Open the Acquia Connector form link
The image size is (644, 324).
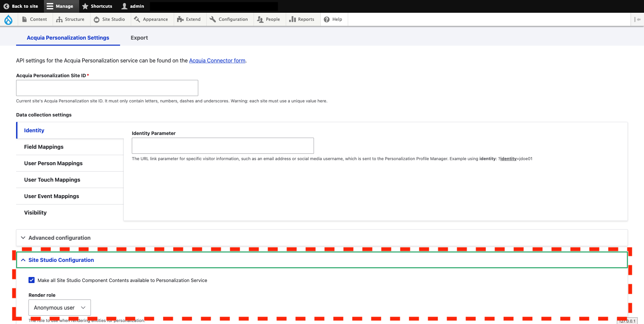[x=217, y=60]
